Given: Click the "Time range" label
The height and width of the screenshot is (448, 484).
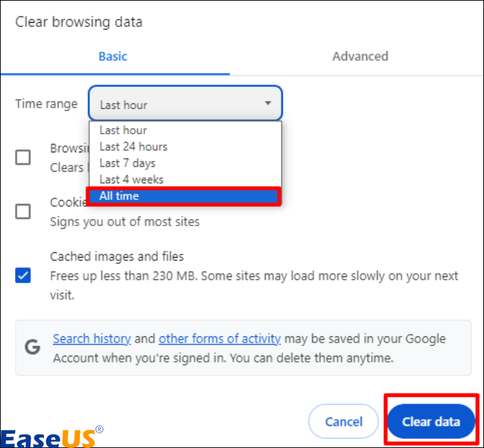Looking at the screenshot, I should [46, 104].
